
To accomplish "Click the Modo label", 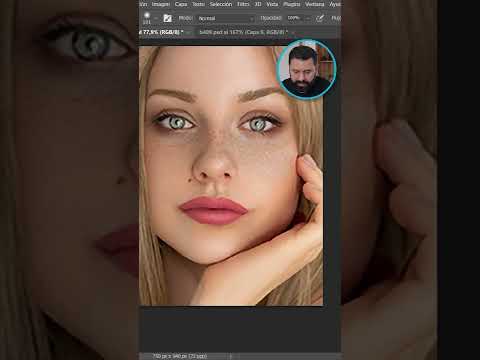I will pos(185,18).
